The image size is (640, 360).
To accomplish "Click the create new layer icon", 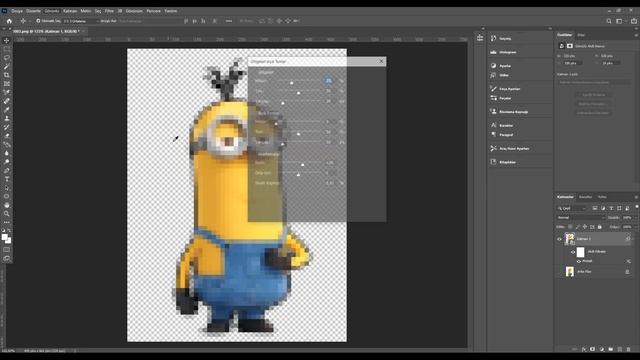I will point(620,349).
